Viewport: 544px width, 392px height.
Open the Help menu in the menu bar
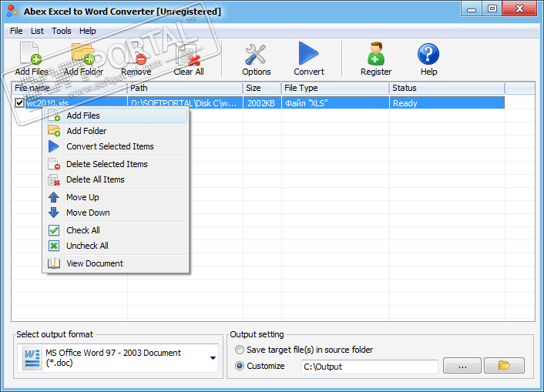[x=87, y=31]
